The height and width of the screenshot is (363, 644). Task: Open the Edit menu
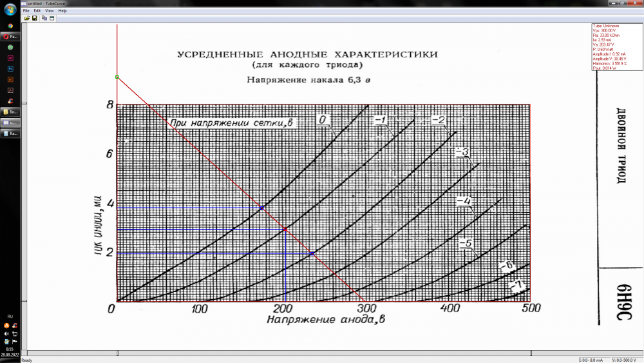click(37, 11)
